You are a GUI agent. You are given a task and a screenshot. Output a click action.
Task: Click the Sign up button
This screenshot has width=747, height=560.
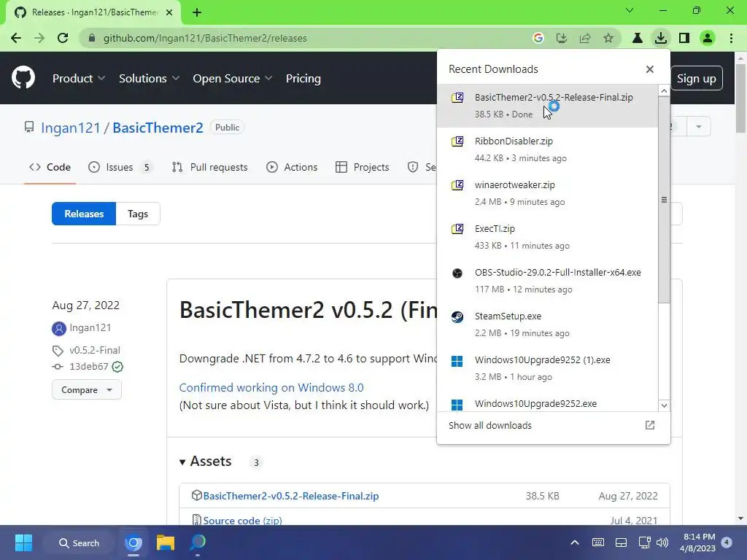tap(696, 79)
